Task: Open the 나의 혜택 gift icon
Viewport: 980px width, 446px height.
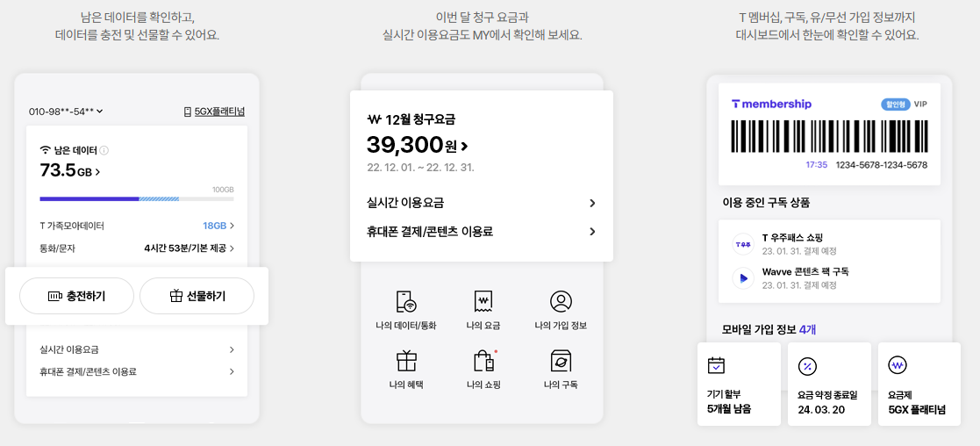Action: (x=406, y=361)
